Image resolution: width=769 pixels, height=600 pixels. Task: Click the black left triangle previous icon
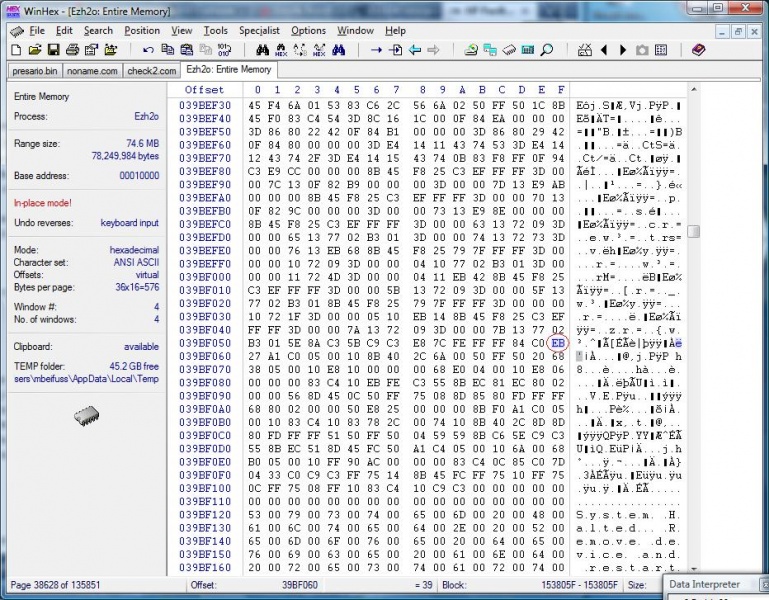(x=604, y=50)
